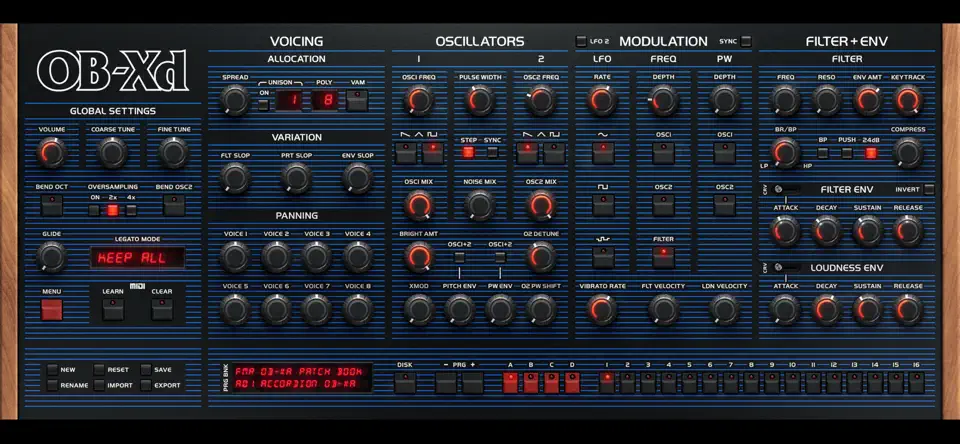Open the Legato Mode KEEP ALL selector
The width and height of the screenshot is (960, 444).
point(138,258)
